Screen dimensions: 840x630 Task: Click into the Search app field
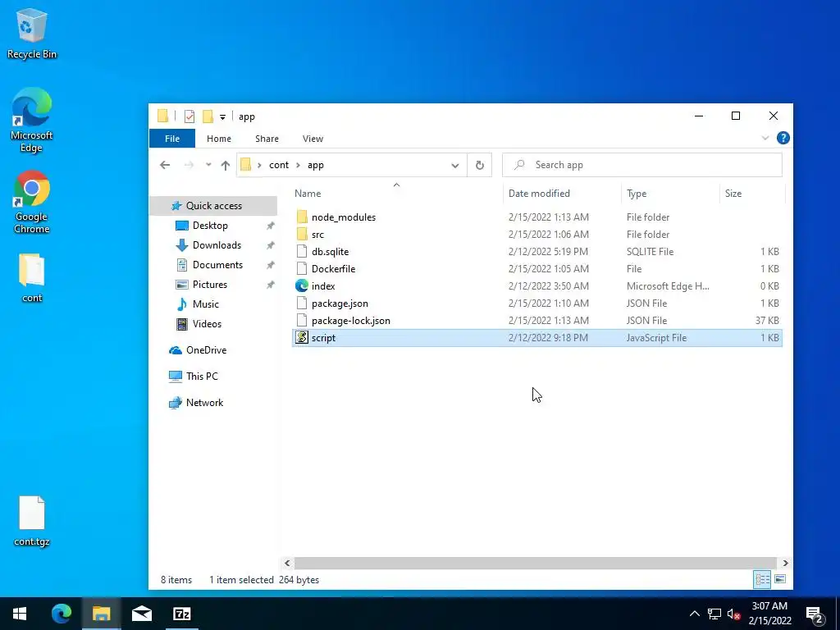[641, 165]
